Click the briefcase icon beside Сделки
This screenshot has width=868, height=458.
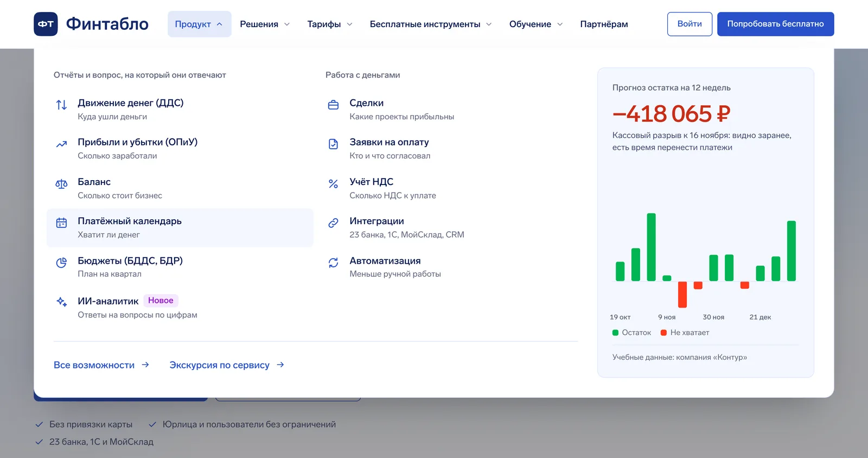(x=333, y=105)
